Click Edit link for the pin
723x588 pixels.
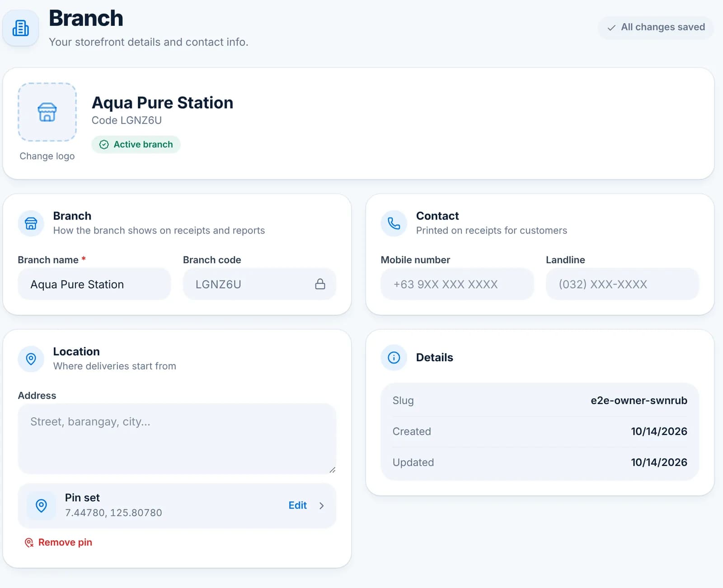(x=298, y=505)
